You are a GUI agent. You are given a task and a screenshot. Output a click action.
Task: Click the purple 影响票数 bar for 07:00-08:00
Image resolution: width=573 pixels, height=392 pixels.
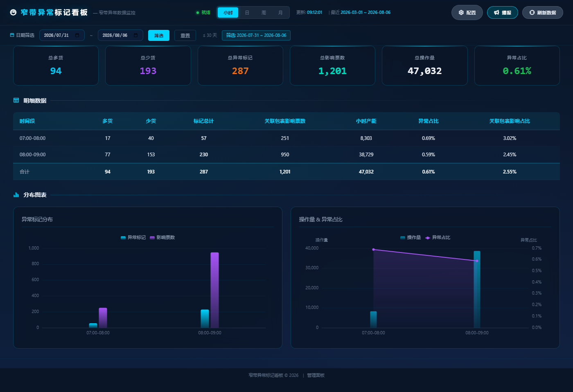point(103,318)
